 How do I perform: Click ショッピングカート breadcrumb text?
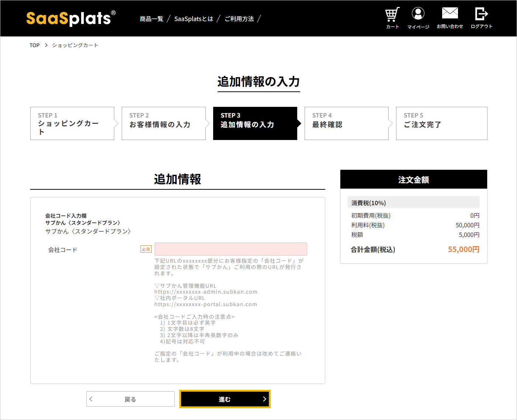point(75,45)
